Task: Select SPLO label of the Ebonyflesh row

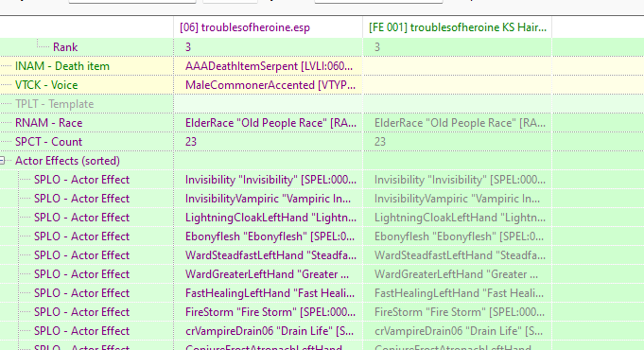Action: [x=81, y=236]
